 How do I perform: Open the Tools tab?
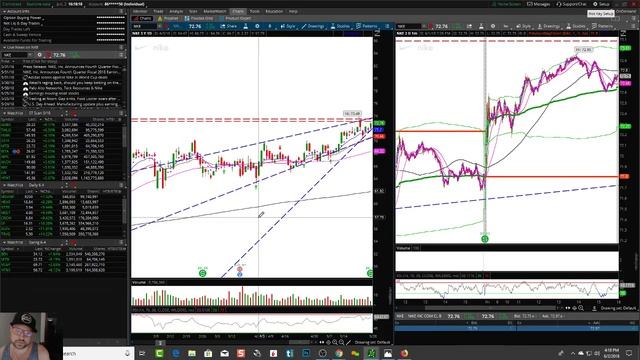pyautogui.click(x=255, y=11)
